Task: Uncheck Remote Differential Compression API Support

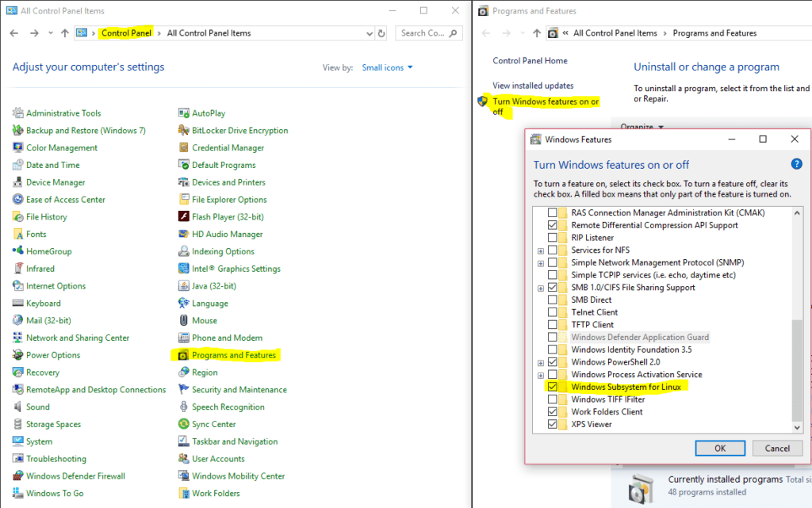Action: tap(553, 225)
